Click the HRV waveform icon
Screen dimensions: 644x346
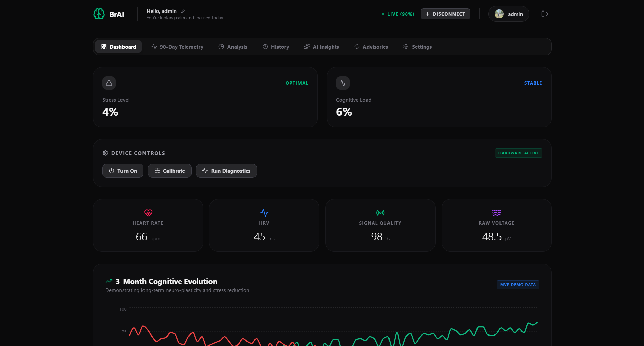click(x=264, y=213)
